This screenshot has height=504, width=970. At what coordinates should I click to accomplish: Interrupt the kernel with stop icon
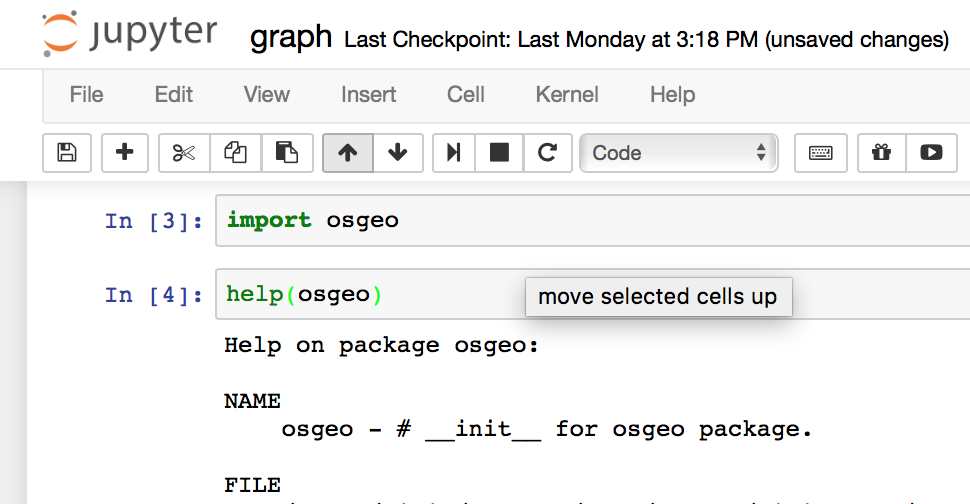click(499, 153)
